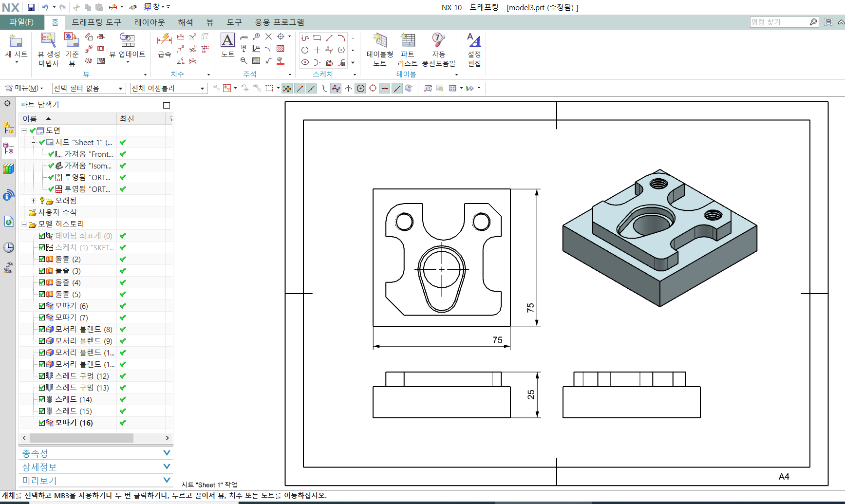Screen dimensions: 845x504
Task: Toggle checkbox for 돌출 (5) feature
Action: pyautogui.click(x=42, y=294)
